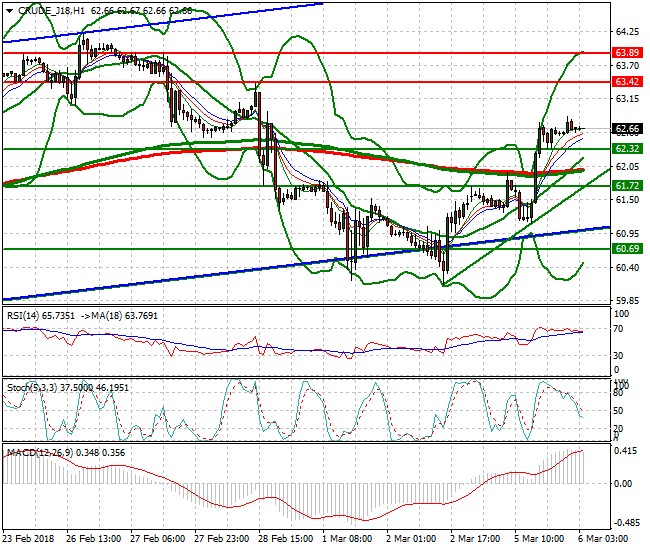Screen dimensions: 650x550
Task: Click the 60.95 price axis value
Action: pos(627,234)
